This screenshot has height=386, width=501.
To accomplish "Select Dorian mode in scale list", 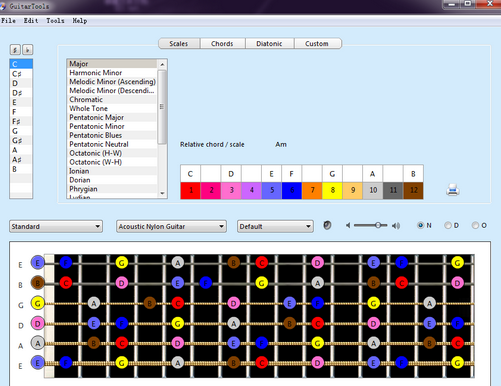I will 112,180.
